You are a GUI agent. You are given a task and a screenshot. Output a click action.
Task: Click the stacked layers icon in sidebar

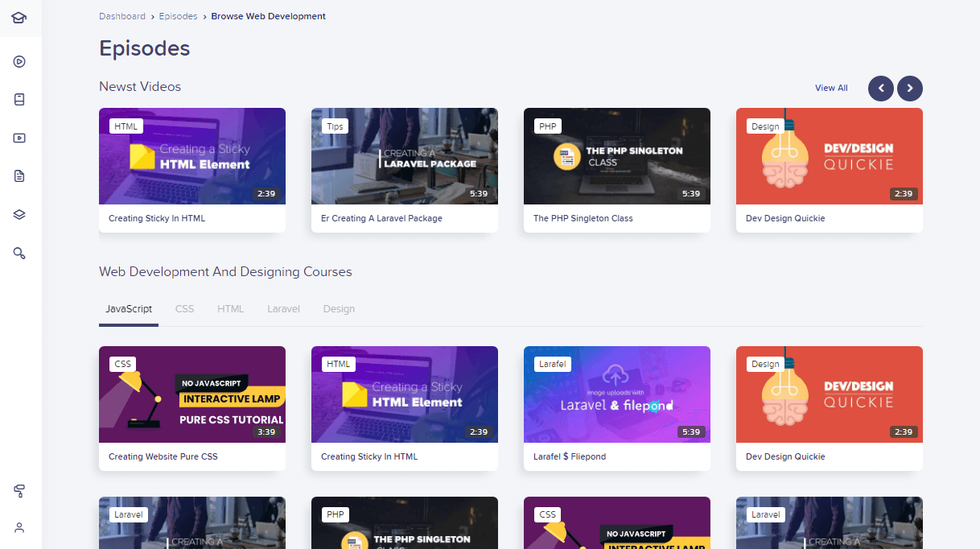point(19,214)
